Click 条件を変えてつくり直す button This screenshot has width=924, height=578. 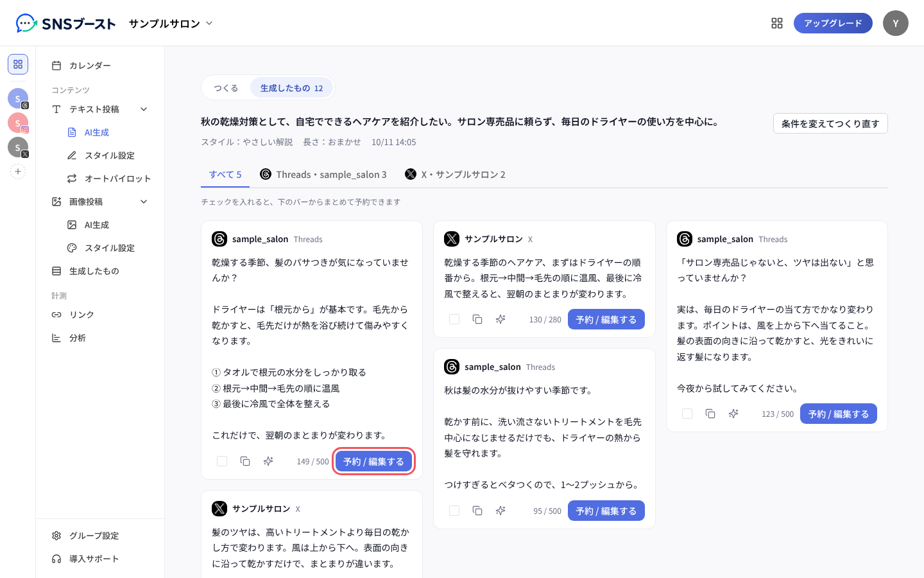click(x=830, y=123)
